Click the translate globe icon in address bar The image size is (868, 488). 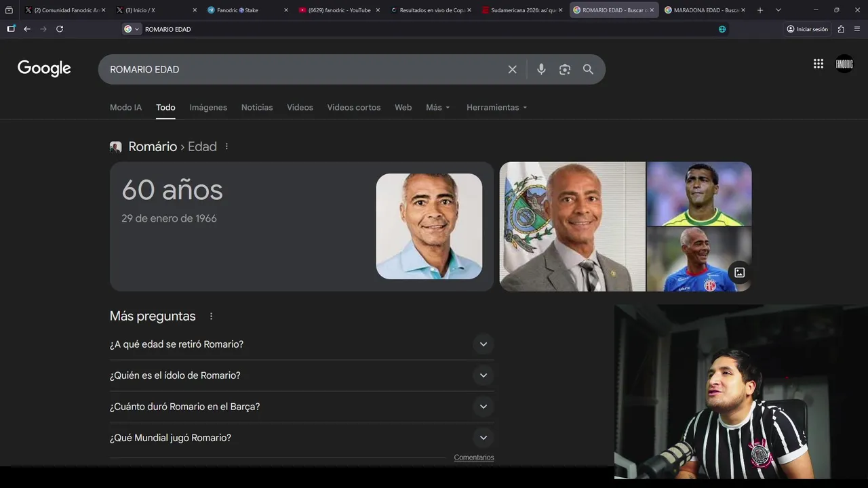coord(722,29)
